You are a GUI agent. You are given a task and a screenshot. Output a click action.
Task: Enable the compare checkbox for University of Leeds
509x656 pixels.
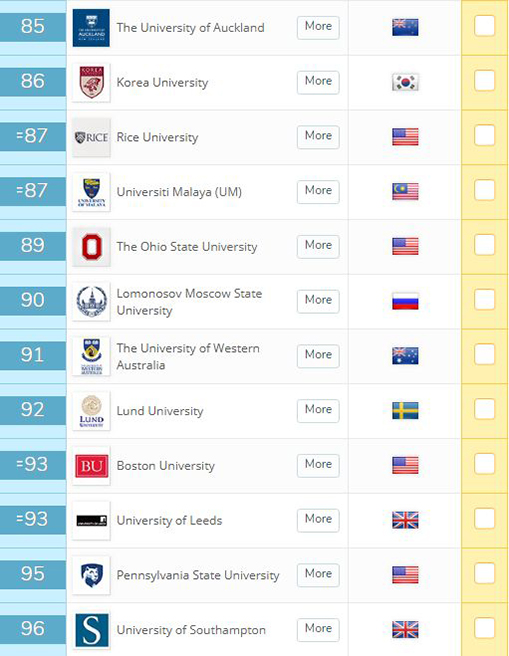point(485,519)
